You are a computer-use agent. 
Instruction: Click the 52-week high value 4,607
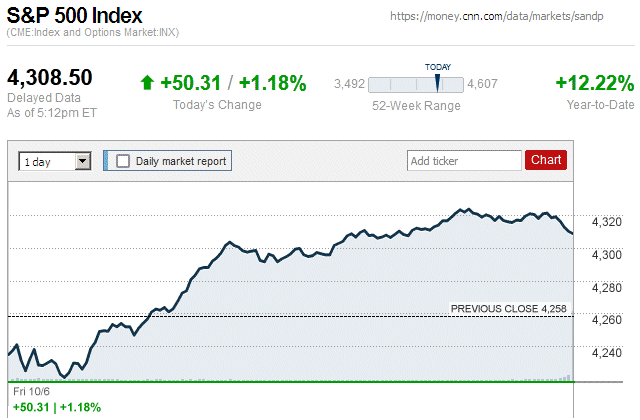click(x=483, y=84)
